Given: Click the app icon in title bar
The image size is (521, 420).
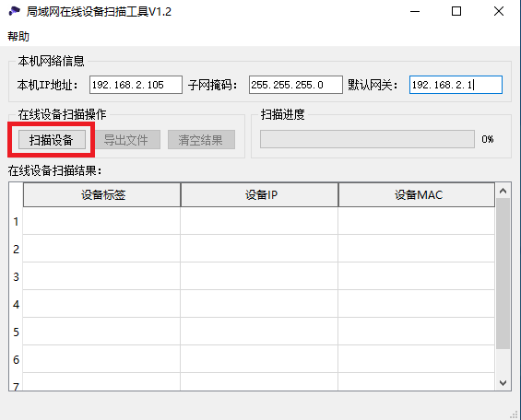Looking at the screenshot, I should coord(14,11).
